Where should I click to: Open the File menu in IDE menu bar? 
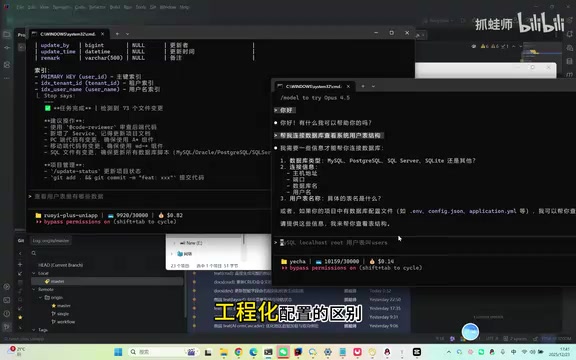pyautogui.click(x=20, y=7)
